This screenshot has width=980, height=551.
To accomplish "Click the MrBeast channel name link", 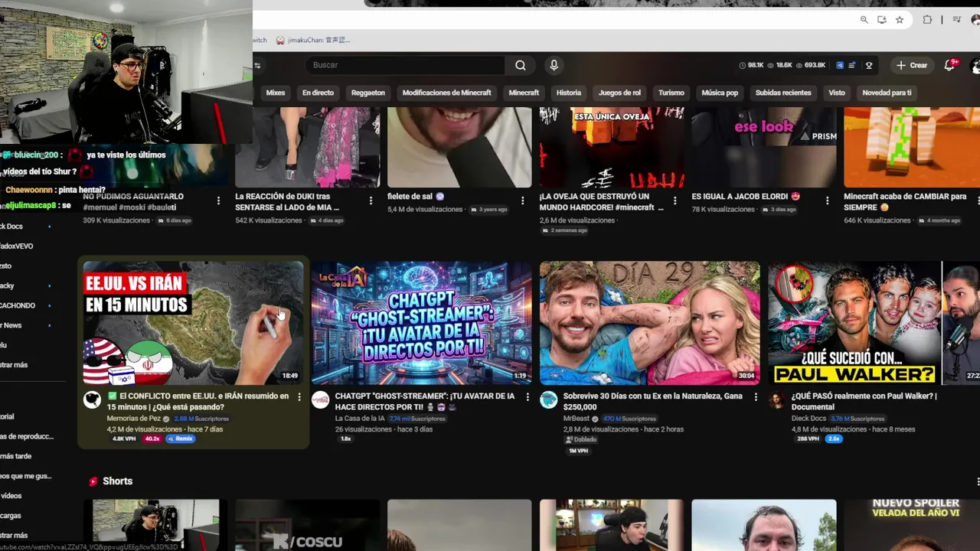I will tap(577, 419).
